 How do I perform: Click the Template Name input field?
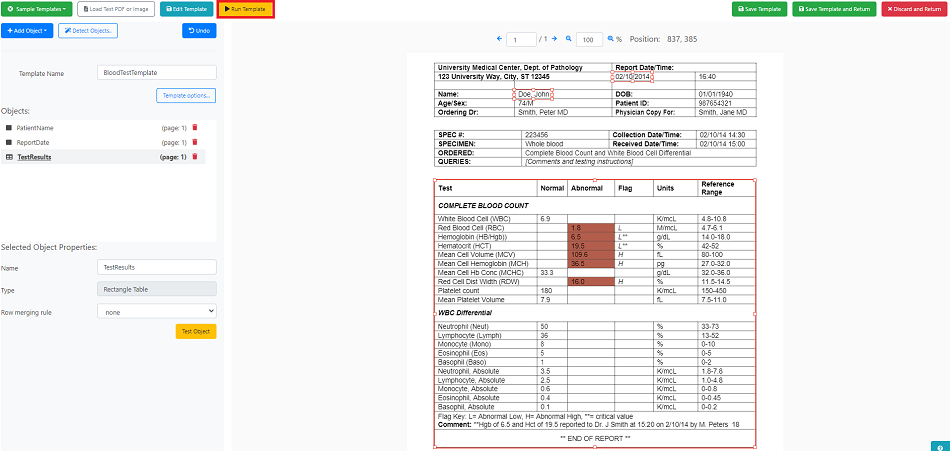[x=156, y=72]
